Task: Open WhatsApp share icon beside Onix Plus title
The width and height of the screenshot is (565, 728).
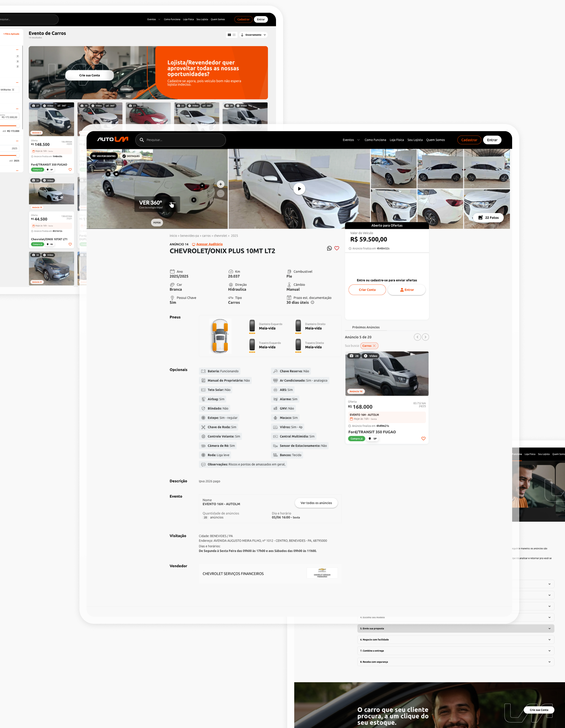Action: pos(329,248)
